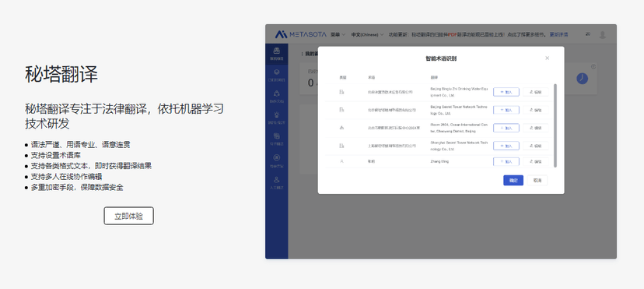Open the person icon in sidebar

click(x=276, y=180)
